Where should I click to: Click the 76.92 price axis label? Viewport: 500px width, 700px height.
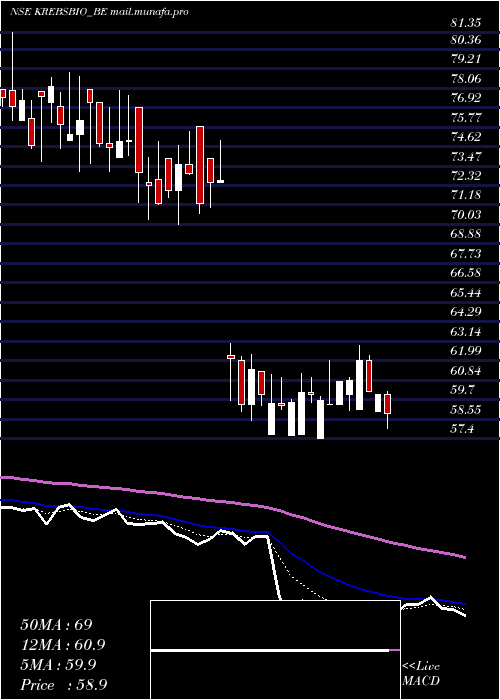coord(466,98)
